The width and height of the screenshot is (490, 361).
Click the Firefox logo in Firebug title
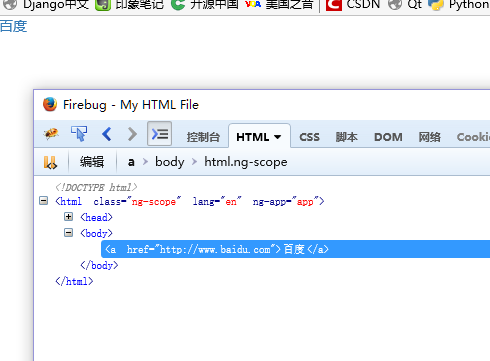pyautogui.click(x=50, y=104)
